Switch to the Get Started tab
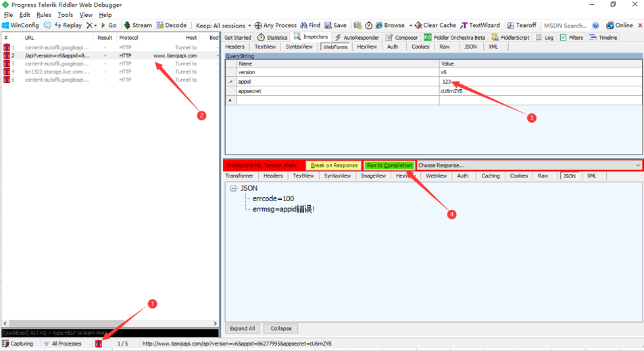The width and height of the screenshot is (644, 351). tap(238, 37)
